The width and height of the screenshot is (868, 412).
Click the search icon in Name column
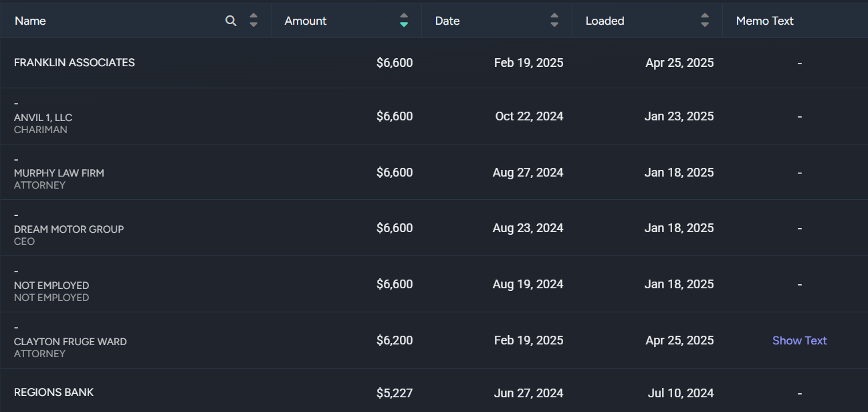[231, 21]
